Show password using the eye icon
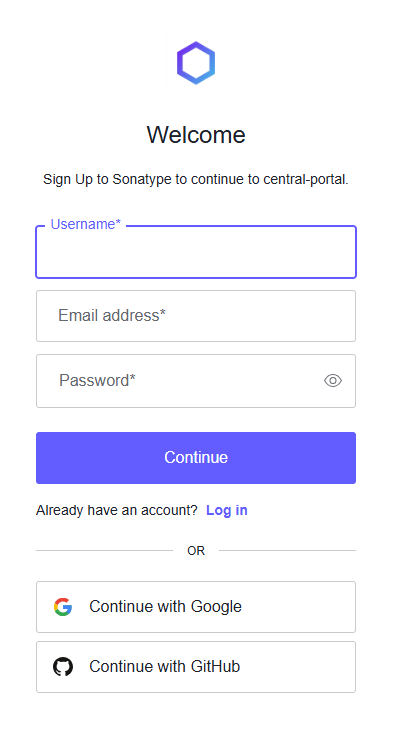The image size is (395, 736). tap(333, 381)
